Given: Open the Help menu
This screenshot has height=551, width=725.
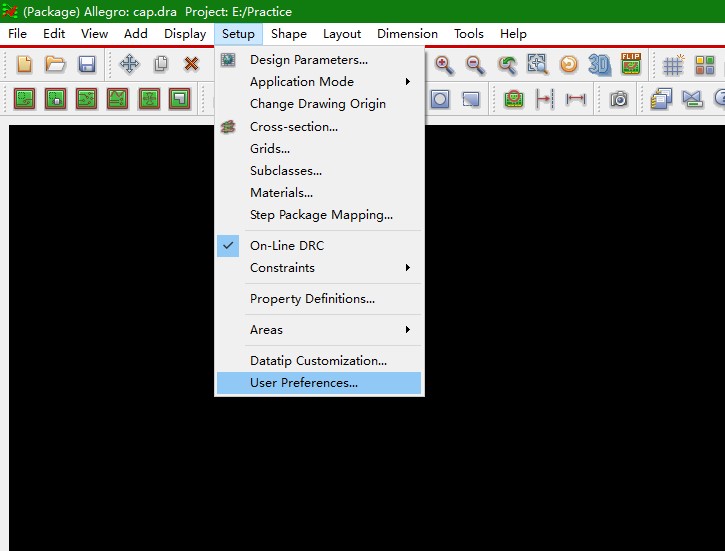Looking at the screenshot, I should pyautogui.click(x=513, y=34).
